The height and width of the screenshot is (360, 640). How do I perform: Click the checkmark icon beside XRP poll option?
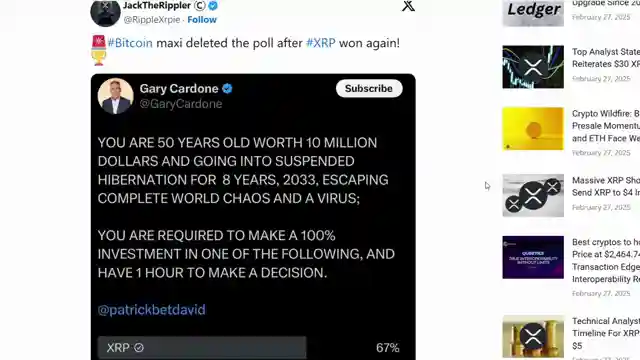139,347
